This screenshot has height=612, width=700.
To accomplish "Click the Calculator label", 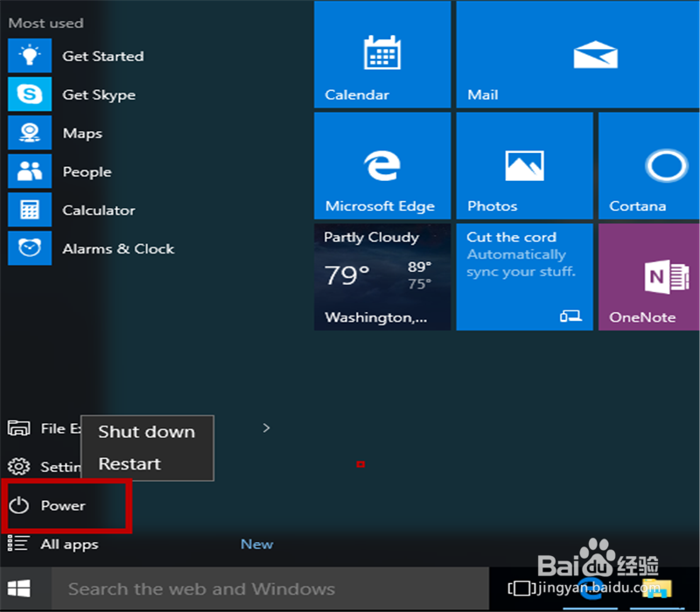I will point(99,210).
